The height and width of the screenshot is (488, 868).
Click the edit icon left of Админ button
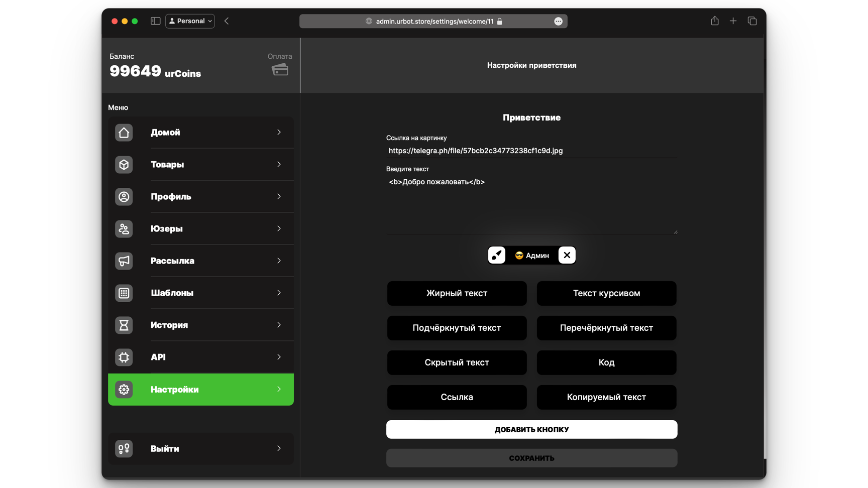[x=497, y=255]
